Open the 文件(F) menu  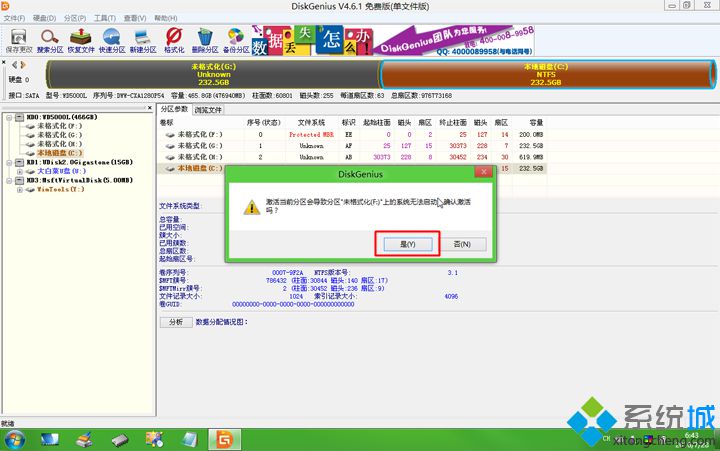coord(14,18)
